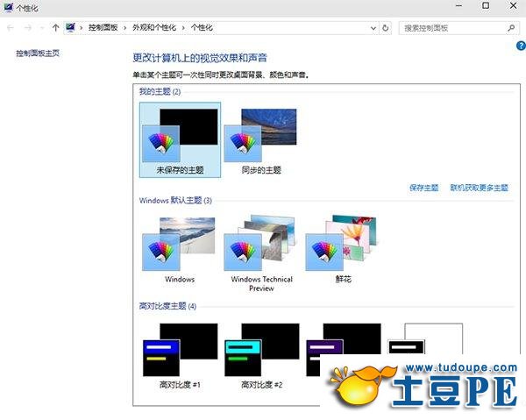Go back using the Back arrow
The image size is (526, 420).
pyautogui.click(x=10, y=28)
